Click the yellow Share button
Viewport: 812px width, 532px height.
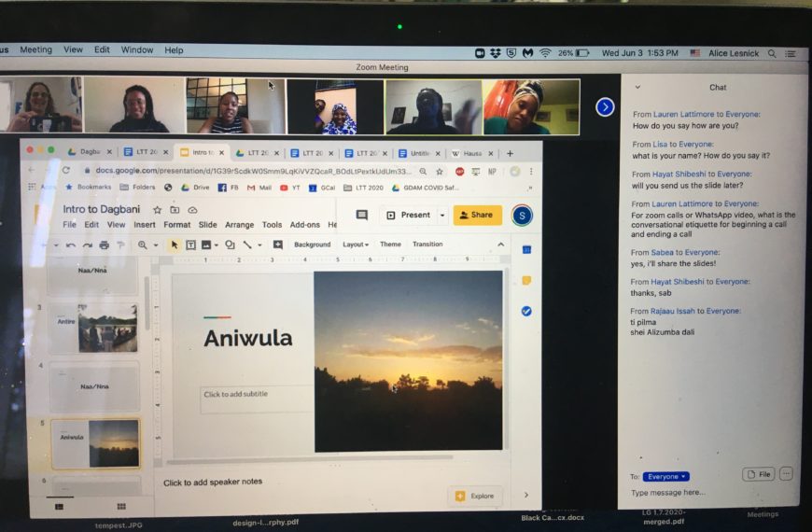pyautogui.click(x=478, y=215)
